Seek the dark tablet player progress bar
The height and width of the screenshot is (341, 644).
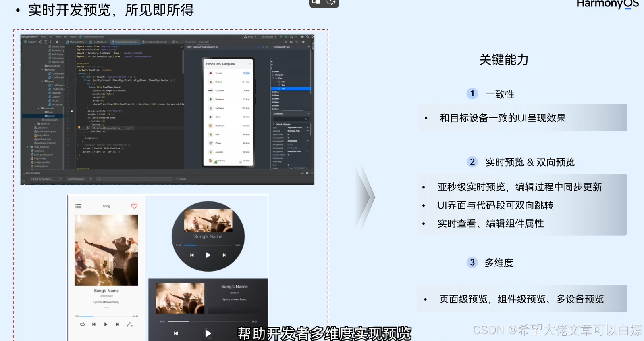(x=209, y=322)
